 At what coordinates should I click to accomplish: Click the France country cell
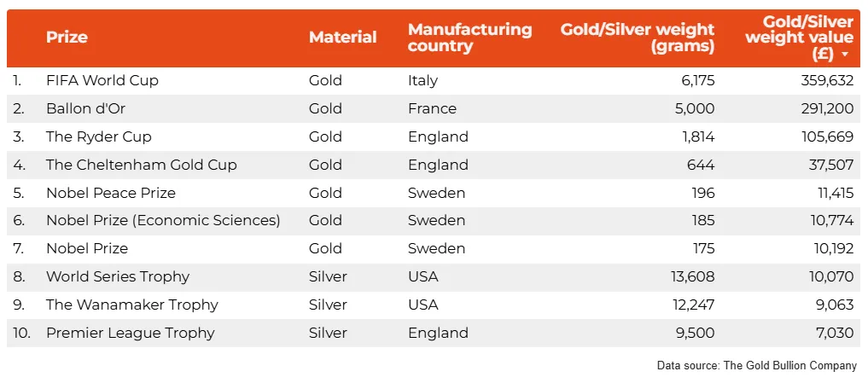[432, 108]
